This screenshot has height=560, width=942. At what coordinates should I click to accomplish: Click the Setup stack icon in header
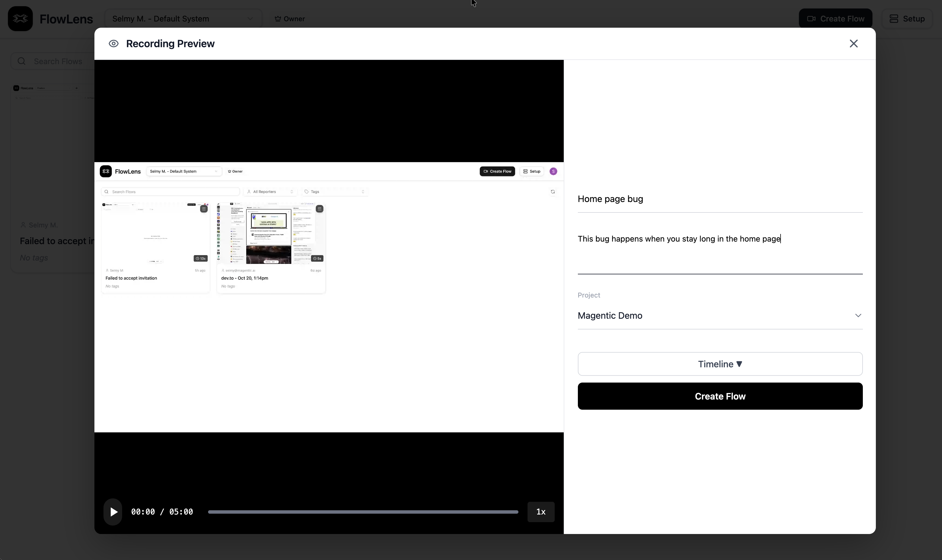[893, 19]
